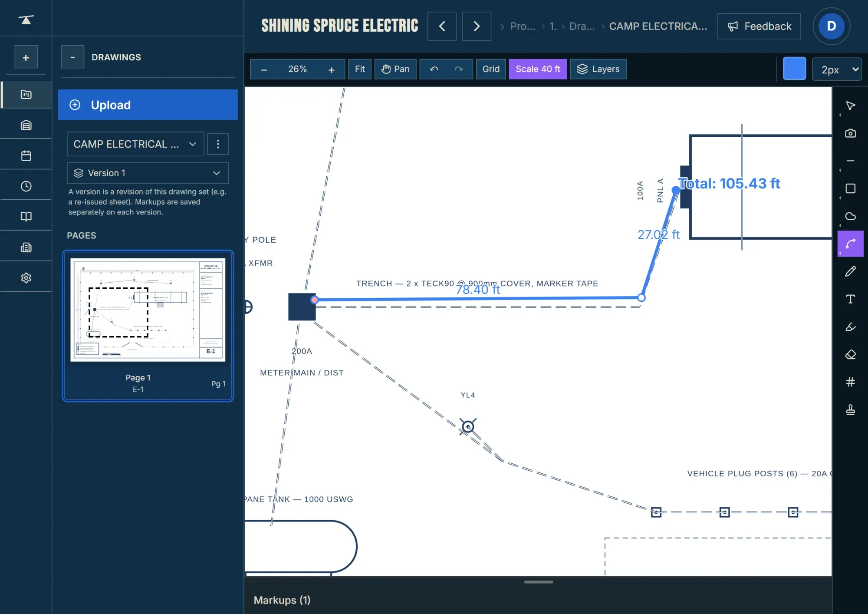Screen dimensions: 868x614
Task: Open the Version 1 dropdown
Action: click(x=148, y=173)
